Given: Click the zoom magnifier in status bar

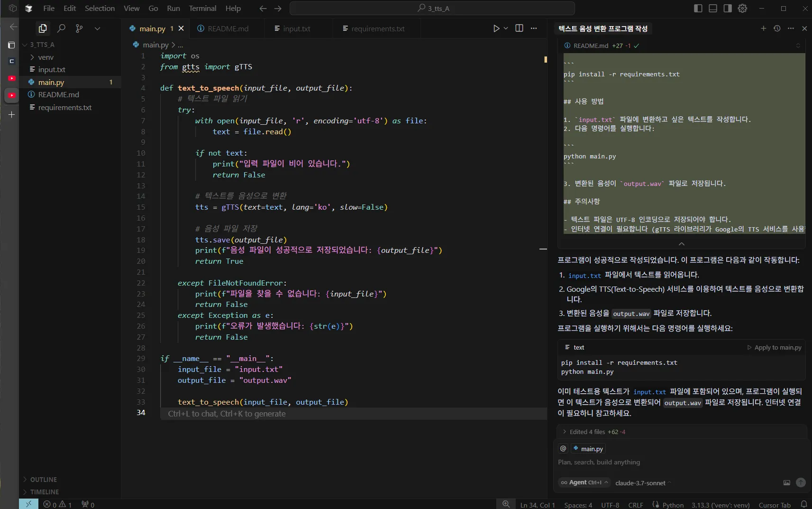Looking at the screenshot, I should tap(506, 504).
